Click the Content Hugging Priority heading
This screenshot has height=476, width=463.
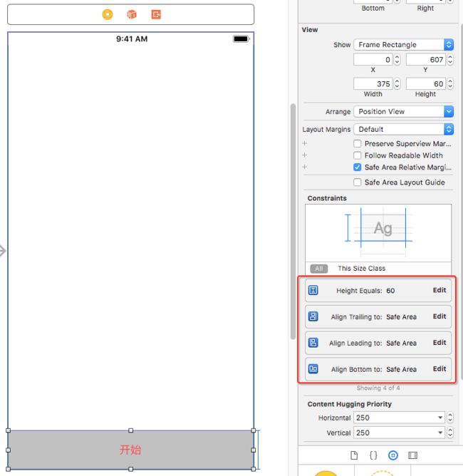pyautogui.click(x=350, y=404)
